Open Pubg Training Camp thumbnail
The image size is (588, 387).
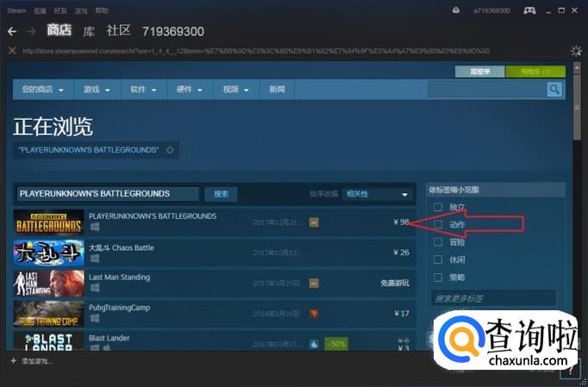pos(49,314)
